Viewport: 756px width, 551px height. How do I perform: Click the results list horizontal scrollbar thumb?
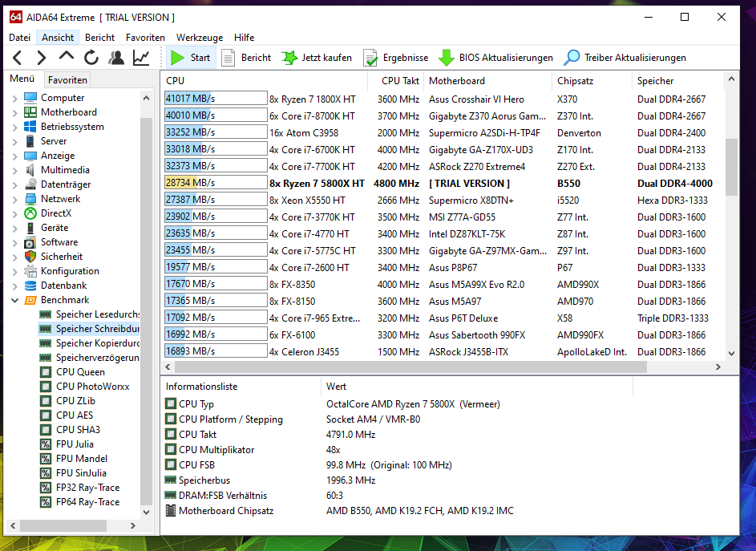point(410,367)
